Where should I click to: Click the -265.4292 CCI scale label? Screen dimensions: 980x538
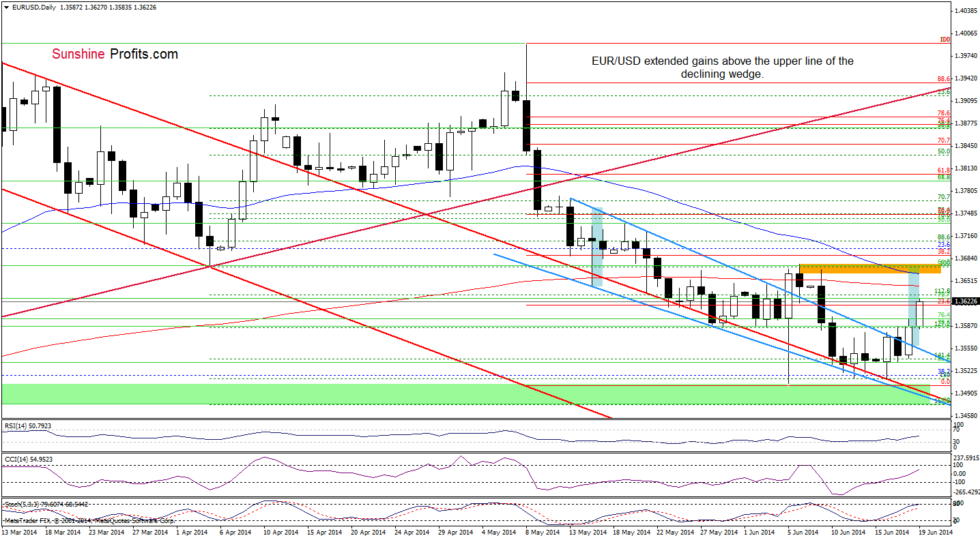(x=967, y=491)
